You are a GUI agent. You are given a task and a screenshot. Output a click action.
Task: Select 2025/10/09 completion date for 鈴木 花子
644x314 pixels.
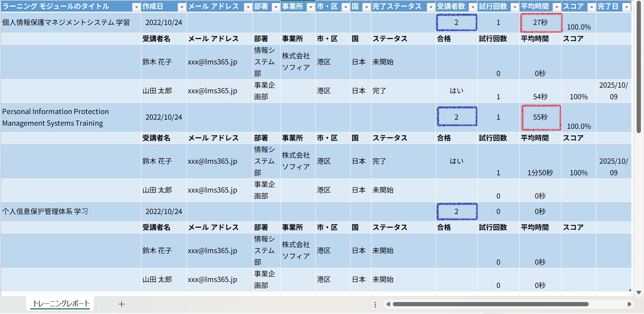tap(614, 161)
